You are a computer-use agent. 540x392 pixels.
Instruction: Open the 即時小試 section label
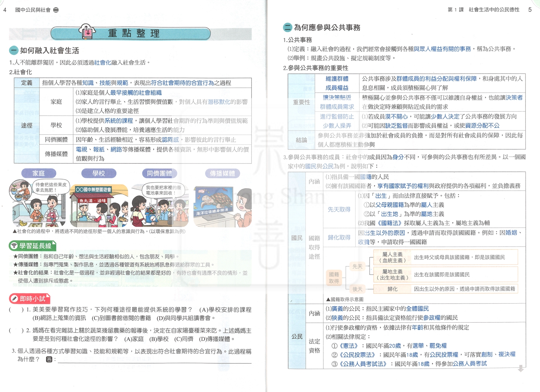pos(30,299)
